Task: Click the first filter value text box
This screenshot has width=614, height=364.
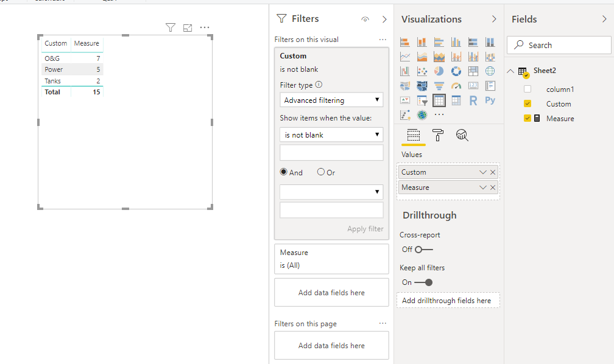Action: click(x=331, y=153)
